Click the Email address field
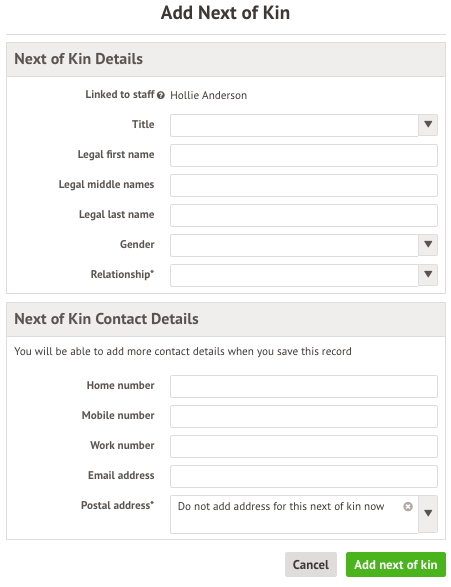This screenshot has height=587, width=451. (x=304, y=476)
